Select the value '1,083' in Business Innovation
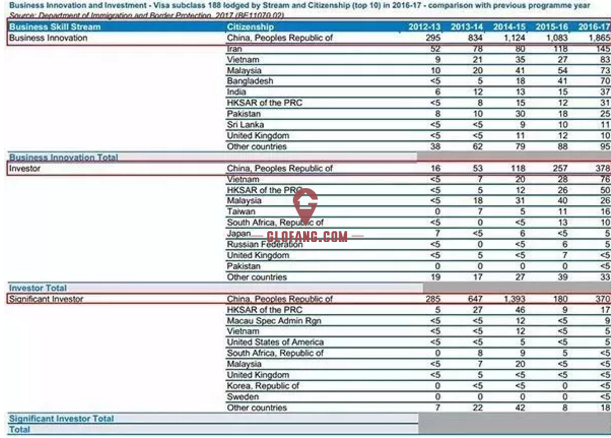Screen dimensions: 611x438 (557, 38)
